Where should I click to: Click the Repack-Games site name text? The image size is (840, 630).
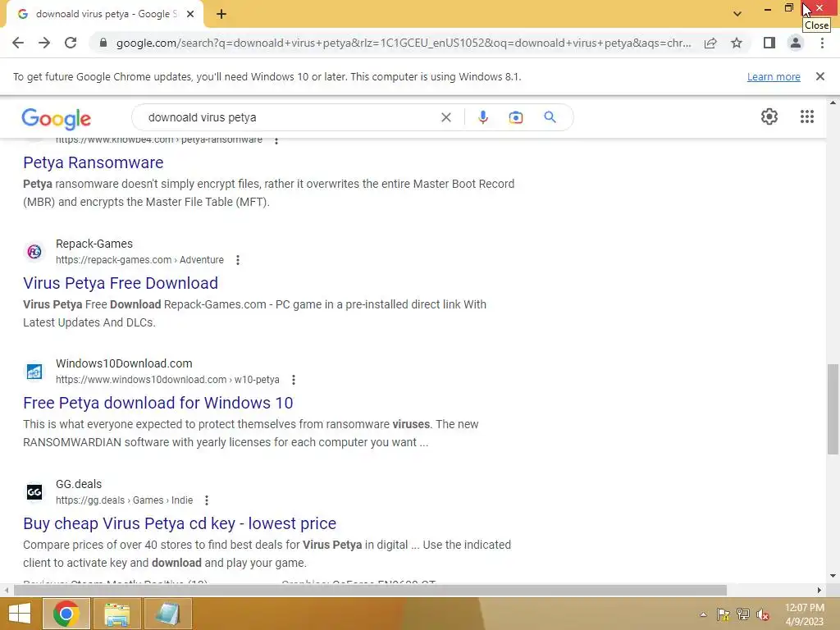(94, 244)
